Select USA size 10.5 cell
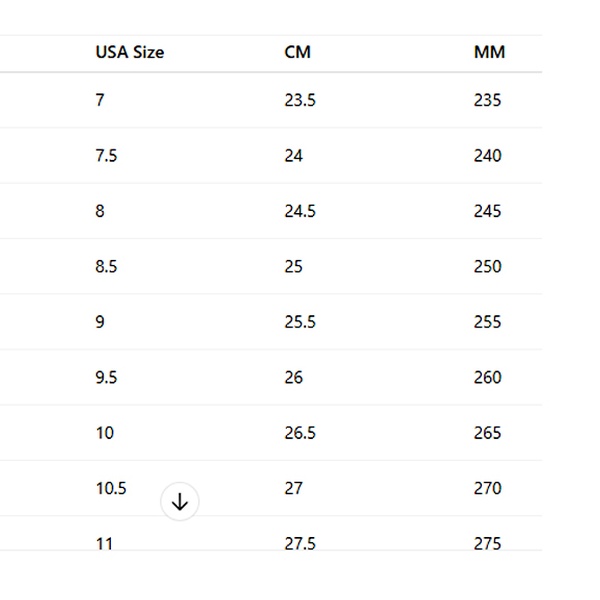Screen dimensions: 600x600 pos(111,489)
